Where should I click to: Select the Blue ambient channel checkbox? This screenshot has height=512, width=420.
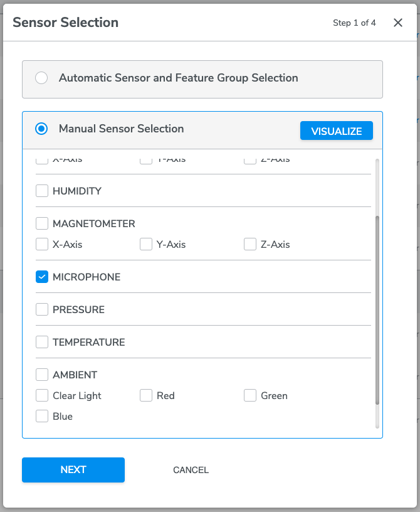pyautogui.click(x=42, y=416)
